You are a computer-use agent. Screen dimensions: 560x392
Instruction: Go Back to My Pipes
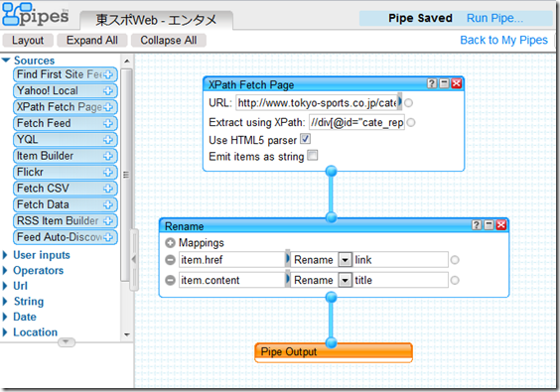pos(504,40)
